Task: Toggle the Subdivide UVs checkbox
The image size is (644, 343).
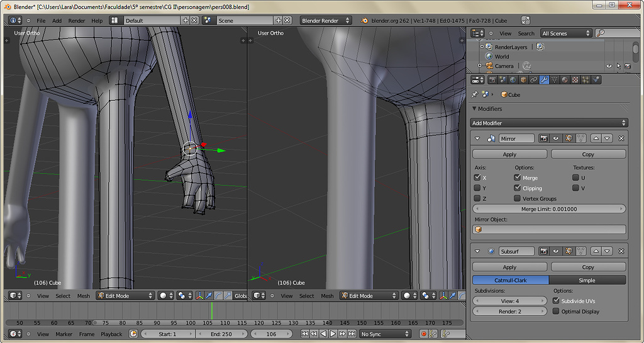Action: (x=556, y=301)
